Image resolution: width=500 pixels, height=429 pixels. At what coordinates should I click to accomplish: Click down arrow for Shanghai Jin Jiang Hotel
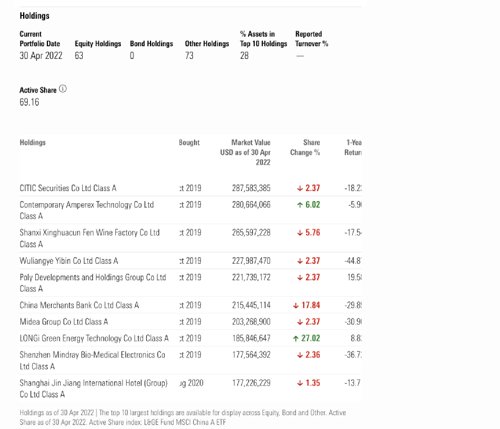point(300,383)
